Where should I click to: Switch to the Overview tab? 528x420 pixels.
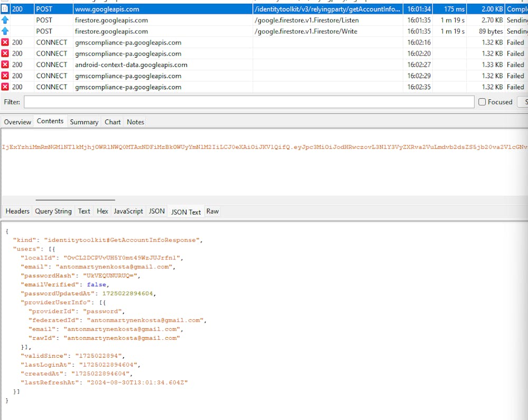(17, 122)
